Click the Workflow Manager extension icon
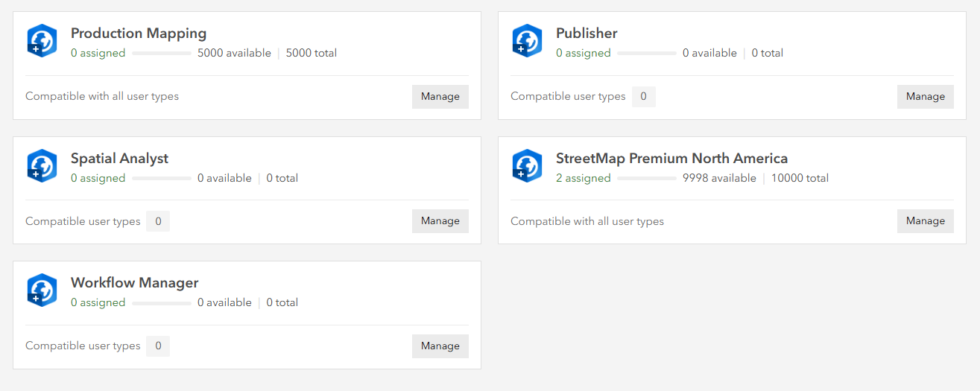 (x=42, y=290)
